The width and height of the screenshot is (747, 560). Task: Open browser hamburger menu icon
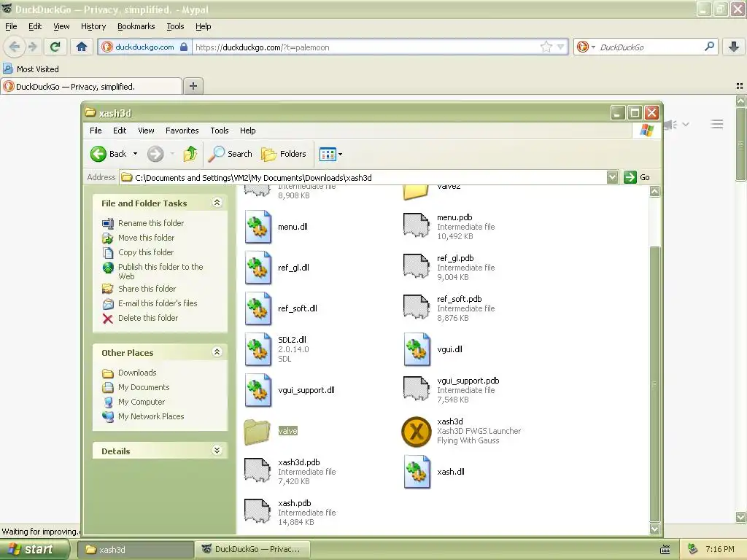(717, 124)
